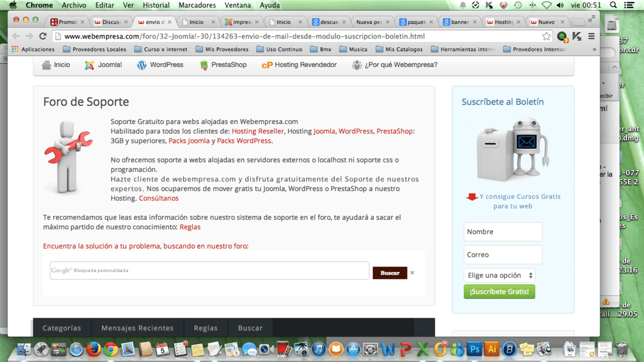The height and width of the screenshot is (362, 644).
Task: Open Notification Center list icon in menu bar
Action: coord(629,5)
